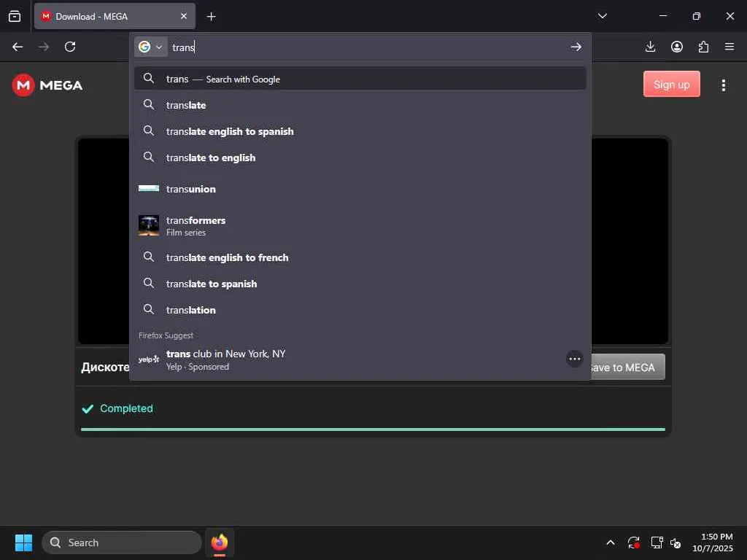Pick 'translate to english' suggestion
This screenshot has width=747, height=560.
pyautogui.click(x=360, y=157)
